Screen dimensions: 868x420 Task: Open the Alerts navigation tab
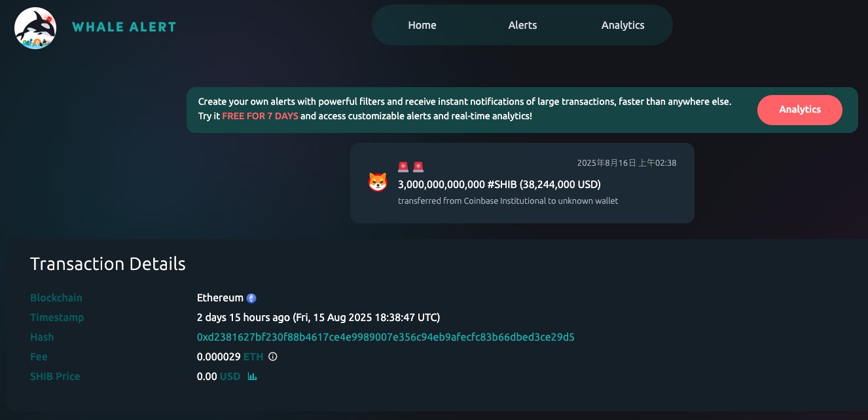point(522,26)
